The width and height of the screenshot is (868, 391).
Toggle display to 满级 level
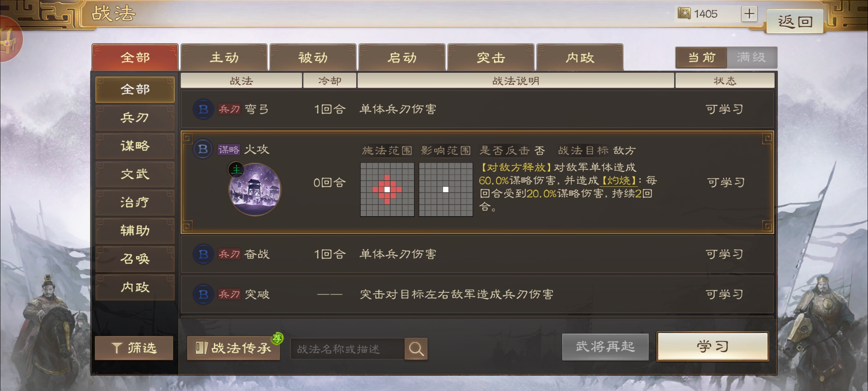coord(752,57)
